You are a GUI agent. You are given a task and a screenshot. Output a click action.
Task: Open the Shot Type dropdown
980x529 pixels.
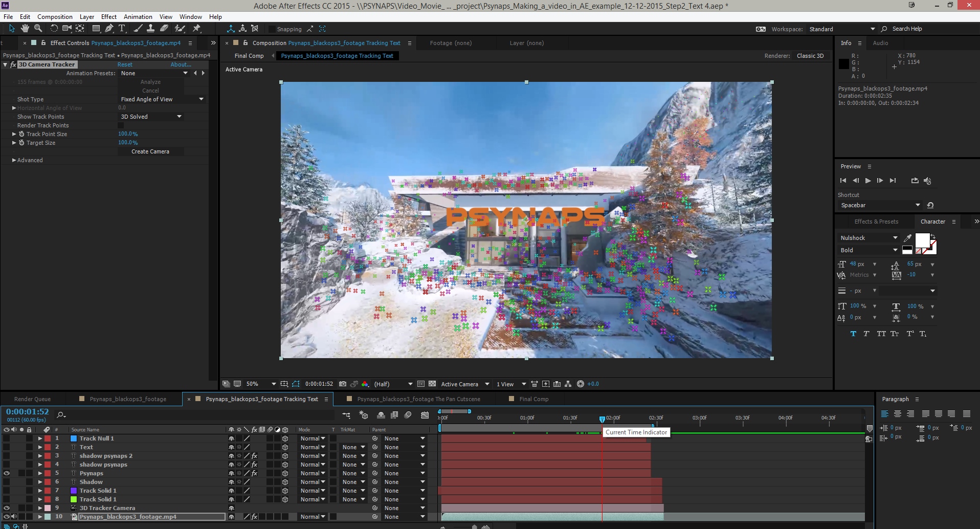162,99
